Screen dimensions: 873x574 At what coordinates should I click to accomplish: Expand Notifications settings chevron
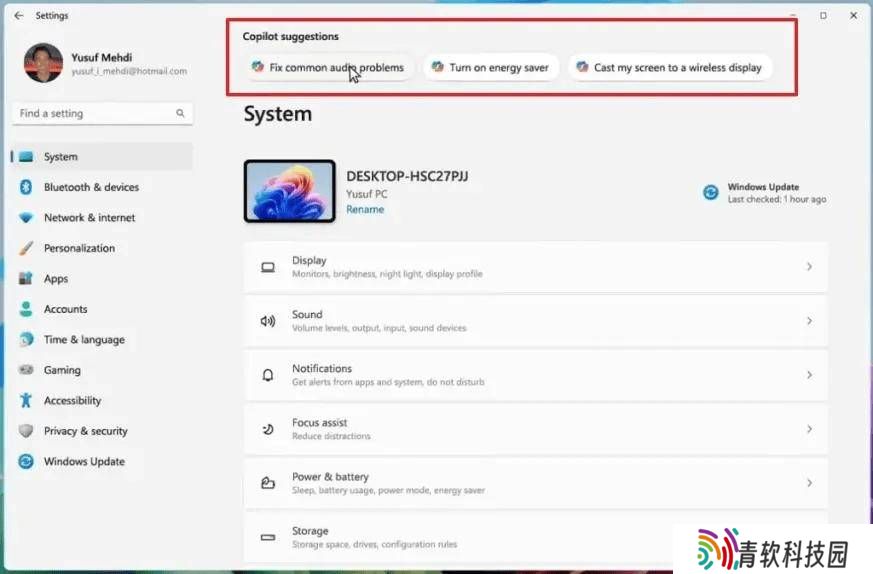pos(809,375)
